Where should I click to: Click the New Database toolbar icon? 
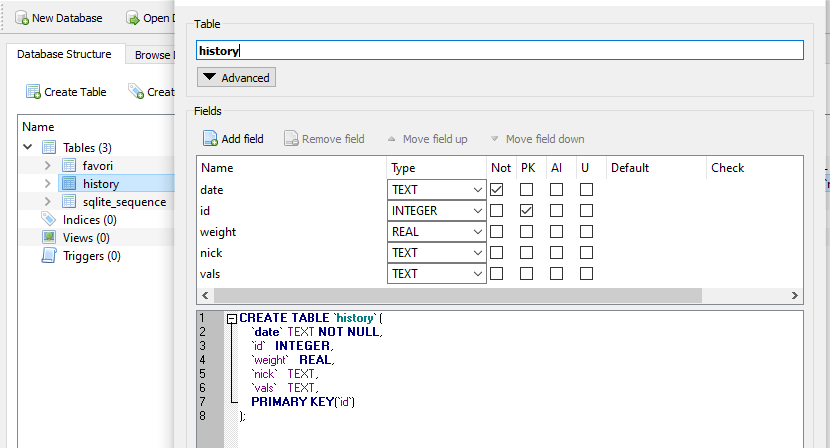21,18
